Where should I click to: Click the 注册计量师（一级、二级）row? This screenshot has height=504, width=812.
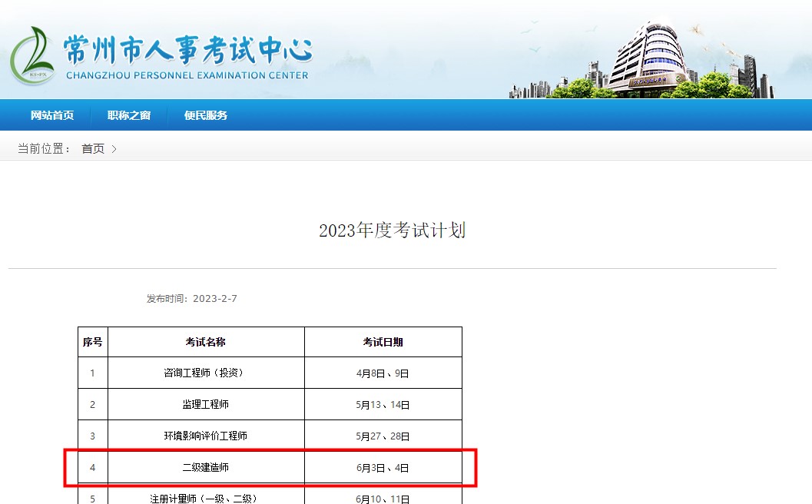(x=203, y=498)
